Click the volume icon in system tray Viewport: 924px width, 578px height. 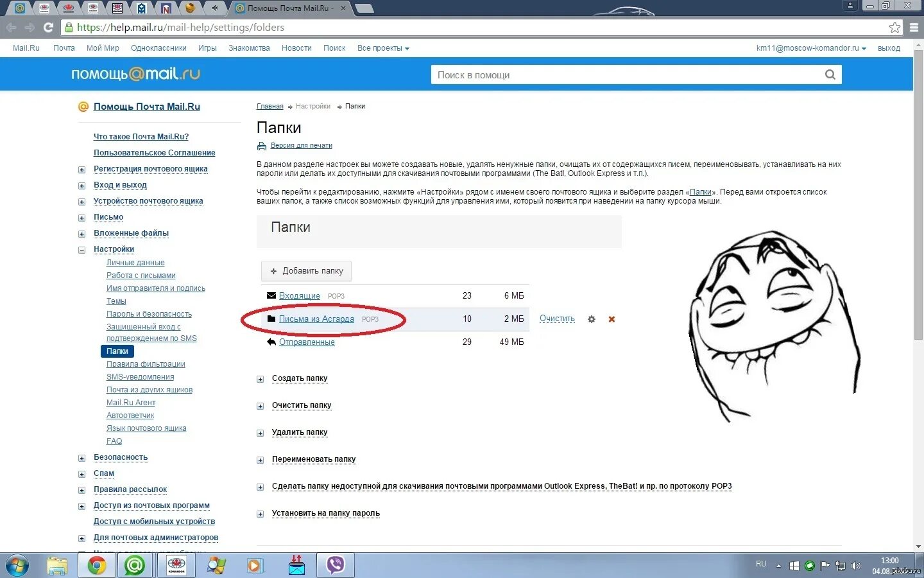[x=855, y=566]
